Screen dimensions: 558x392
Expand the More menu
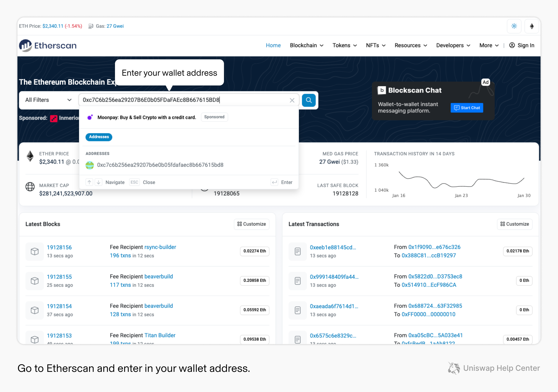click(x=489, y=45)
